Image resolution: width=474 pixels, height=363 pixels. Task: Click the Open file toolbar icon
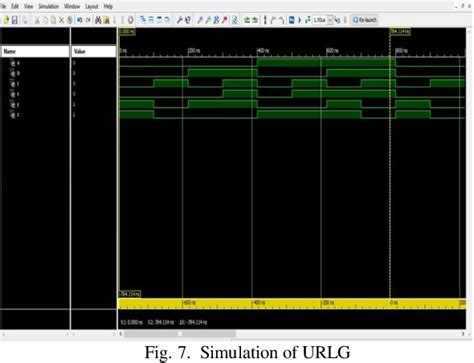pyautogui.click(x=6, y=20)
